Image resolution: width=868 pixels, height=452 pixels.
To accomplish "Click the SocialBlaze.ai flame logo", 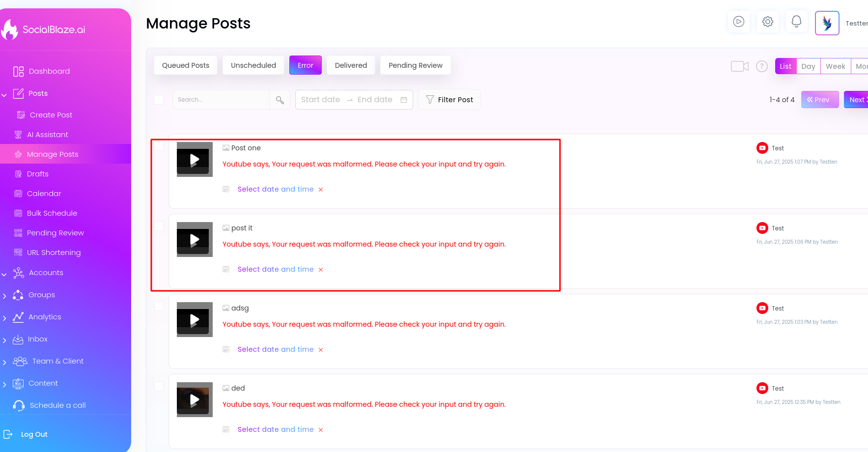I will click(9, 29).
